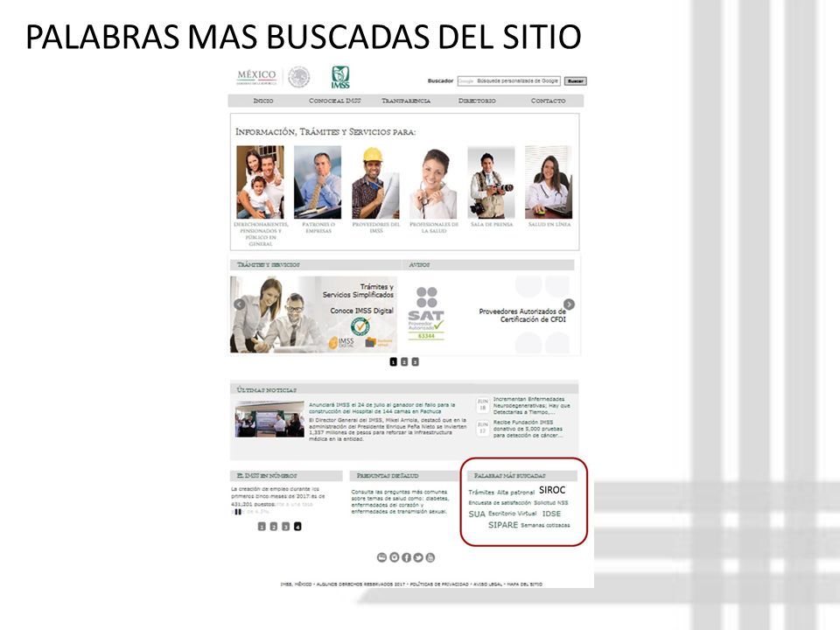Go to banner slide 3 under Trámites y servicios

(415, 362)
